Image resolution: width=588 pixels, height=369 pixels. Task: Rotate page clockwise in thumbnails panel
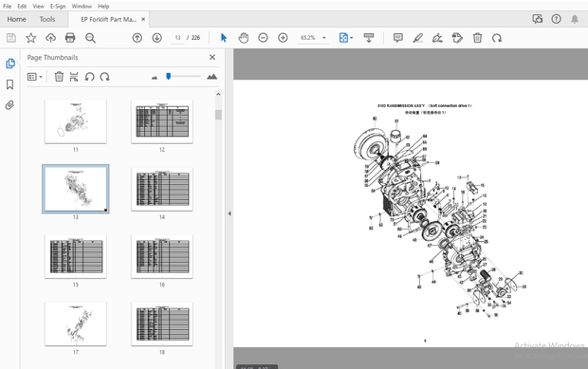pyautogui.click(x=104, y=77)
